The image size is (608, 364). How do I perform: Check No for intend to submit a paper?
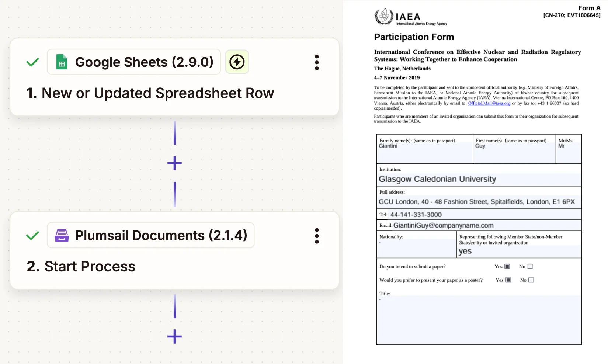[x=530, y=267]
